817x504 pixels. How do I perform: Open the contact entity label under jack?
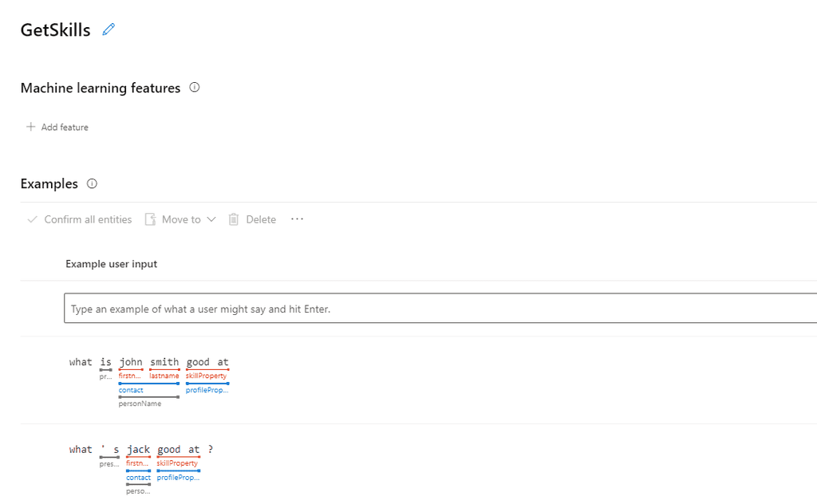(x=137, y=477)
